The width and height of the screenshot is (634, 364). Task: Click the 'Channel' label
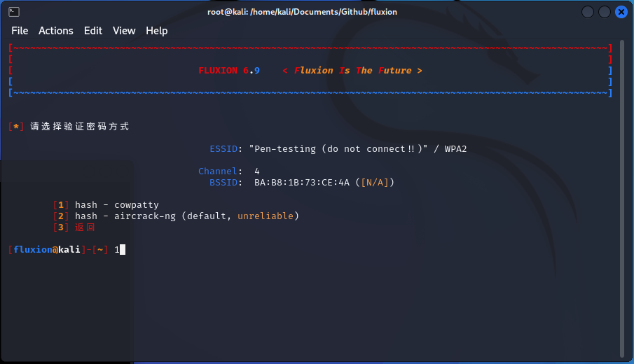(x=218, y=171)
